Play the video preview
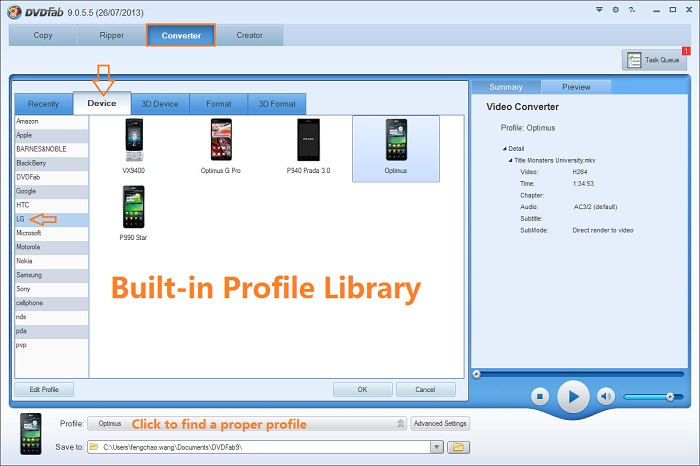Image resolution: width=700 pixels, height=466 pixels. pyautogui.click(x=573, y=396)
